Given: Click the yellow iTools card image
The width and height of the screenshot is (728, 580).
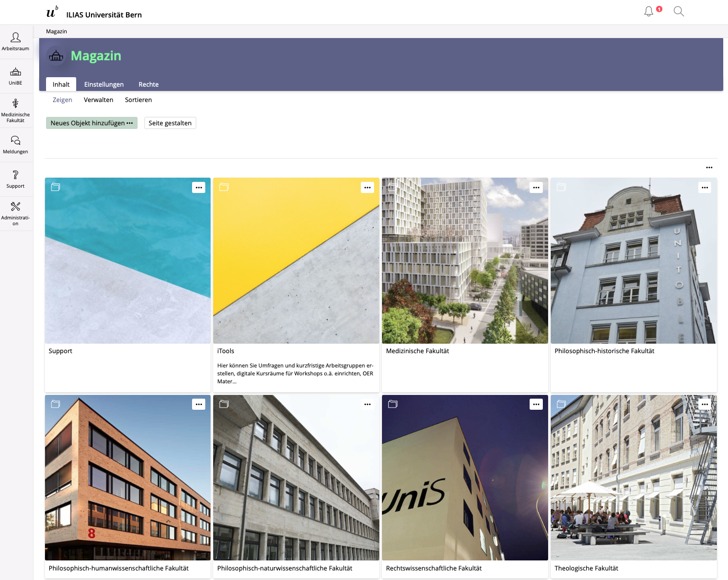Looking at the screenshot, I should [x=296, y=261].
